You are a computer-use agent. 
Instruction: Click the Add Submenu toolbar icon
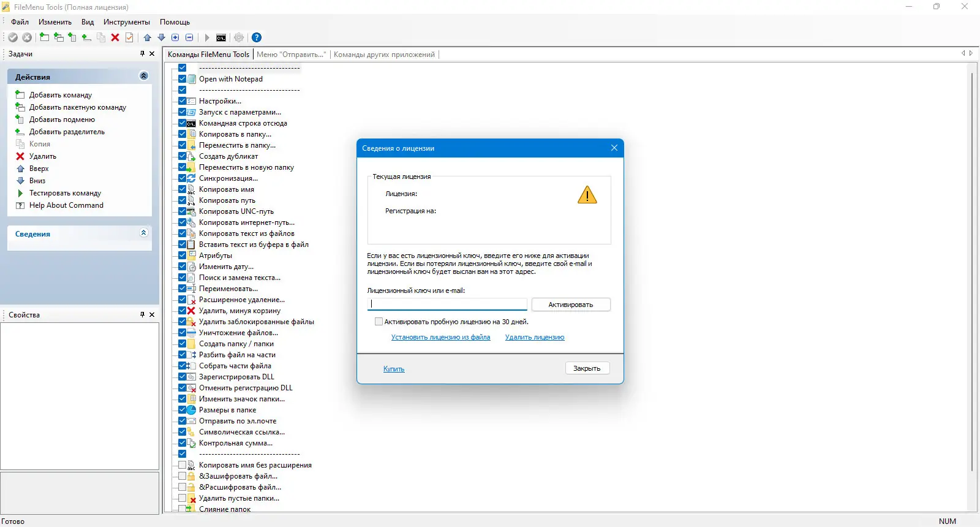click(x=72, y=37)
